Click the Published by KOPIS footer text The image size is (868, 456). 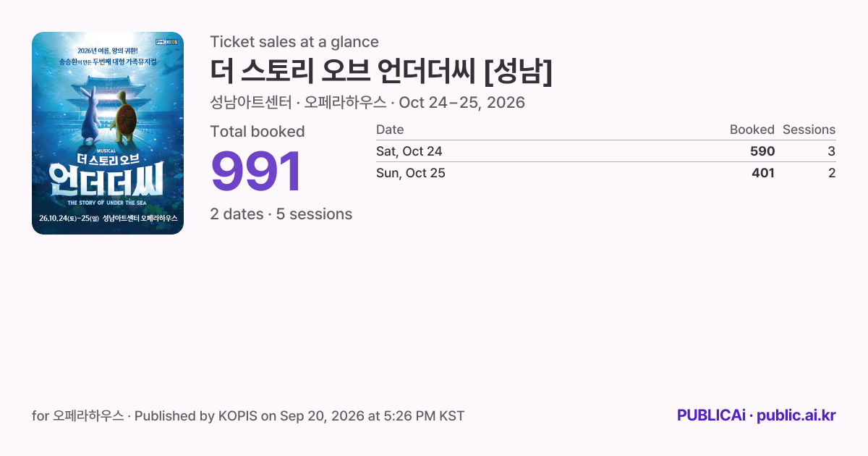[299, 416]
